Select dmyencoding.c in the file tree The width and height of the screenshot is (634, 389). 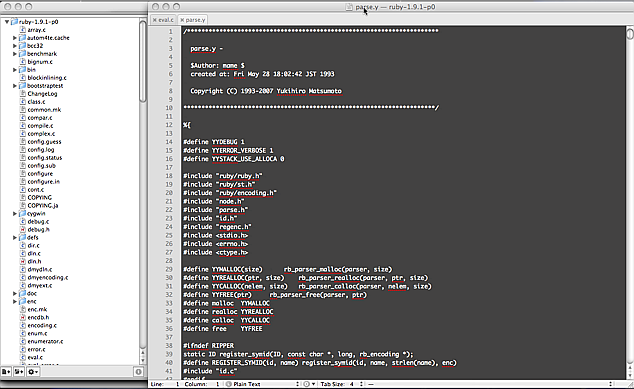click(48, 277)
